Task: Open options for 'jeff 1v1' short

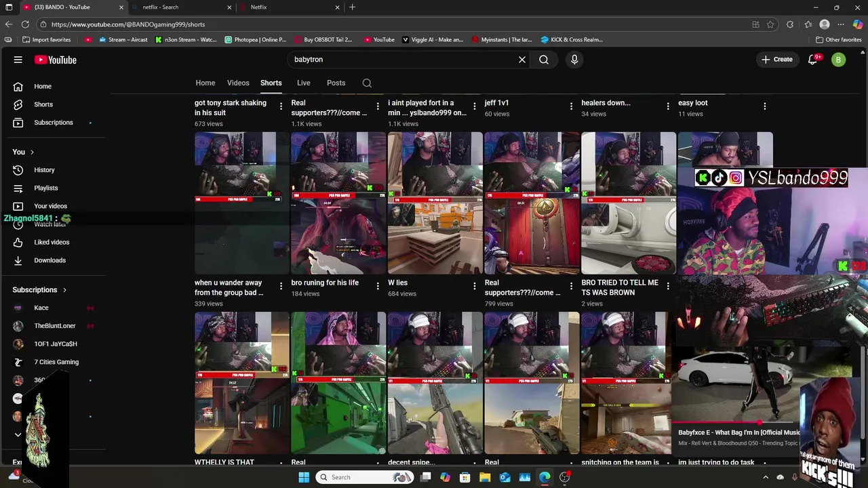Action: click(571, 106)
